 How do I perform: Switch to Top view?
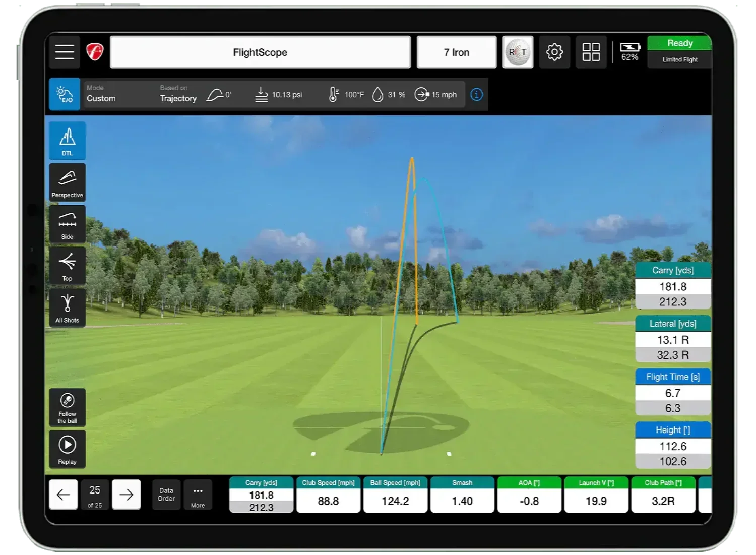coord(67,266)
